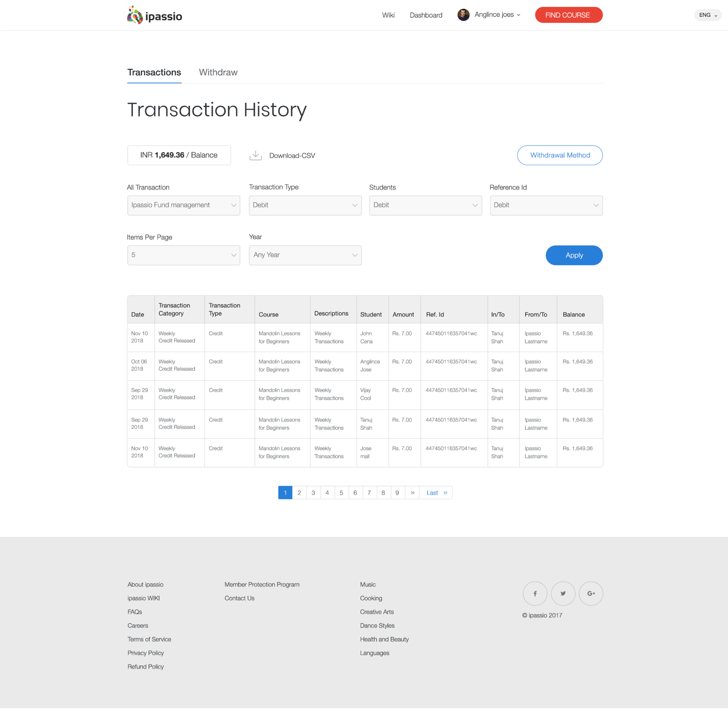Click the Download-CSV download icon
This screenshot has height=711, width=728.
point(256,155)
